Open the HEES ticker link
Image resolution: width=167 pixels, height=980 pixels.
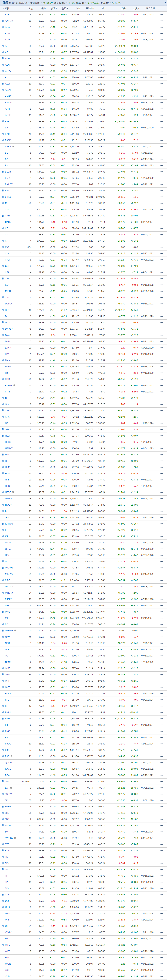[x=8, y=442]
